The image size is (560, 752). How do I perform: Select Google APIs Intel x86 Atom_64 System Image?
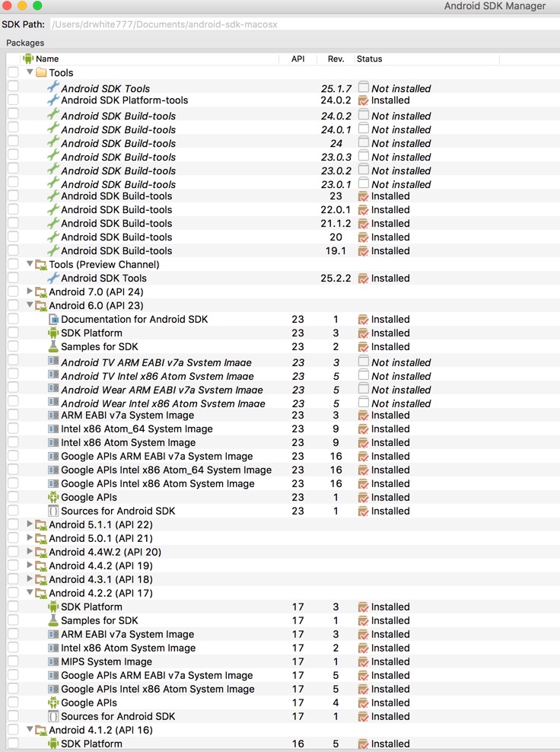pos(166,470)
